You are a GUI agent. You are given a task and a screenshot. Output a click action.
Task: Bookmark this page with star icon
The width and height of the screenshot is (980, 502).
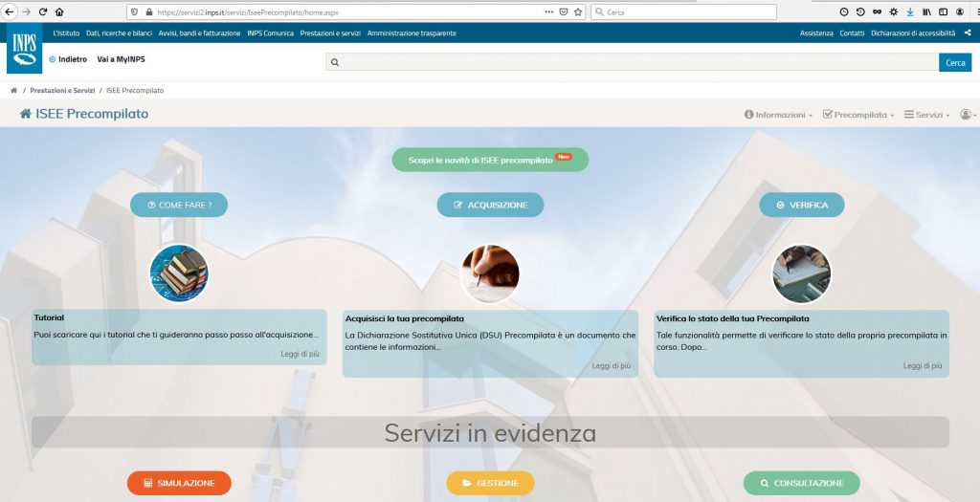[x=578, y=11]
